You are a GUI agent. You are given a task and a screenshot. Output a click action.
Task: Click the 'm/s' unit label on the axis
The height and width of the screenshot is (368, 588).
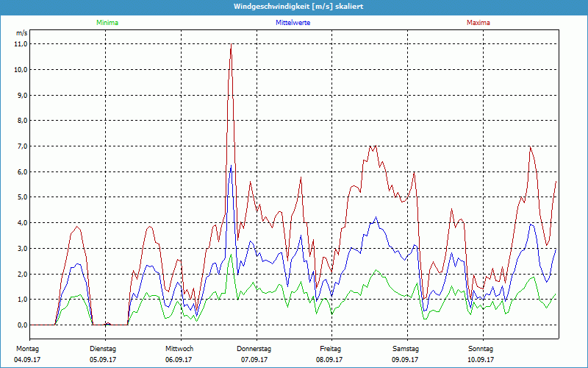point(21,33)
